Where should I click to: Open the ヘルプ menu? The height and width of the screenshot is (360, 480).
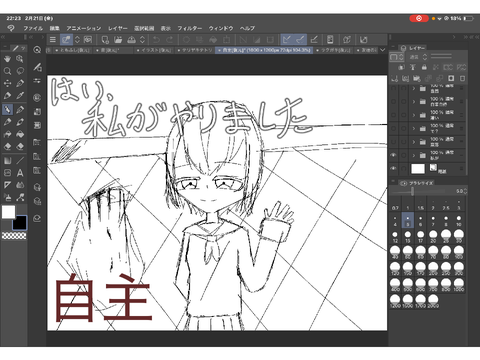point(247,28)
